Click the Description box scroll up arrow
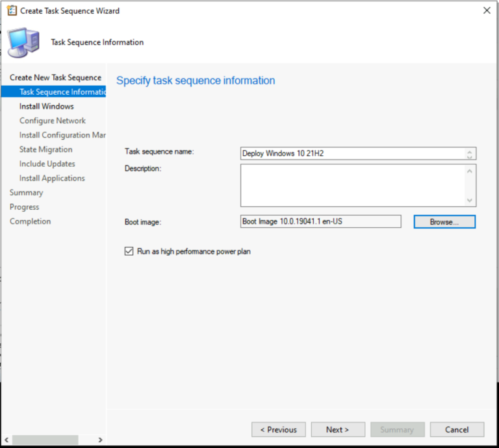499x448 pixels. point(470,171)
